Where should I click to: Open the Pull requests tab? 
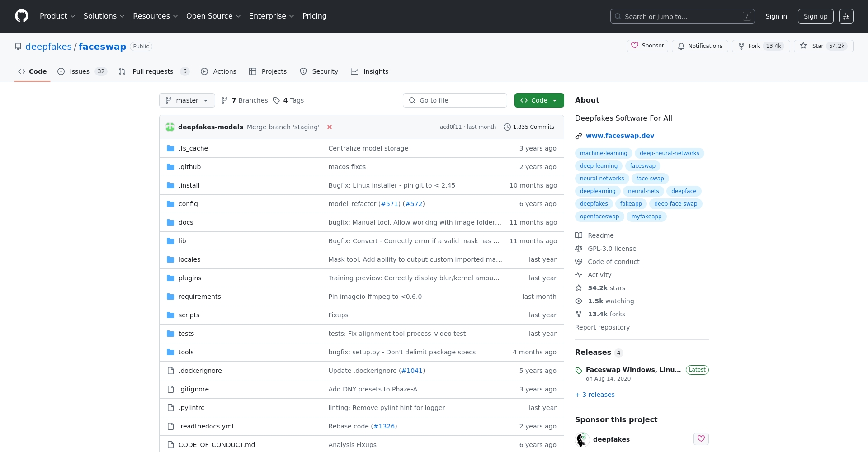[x=154, y=71]
